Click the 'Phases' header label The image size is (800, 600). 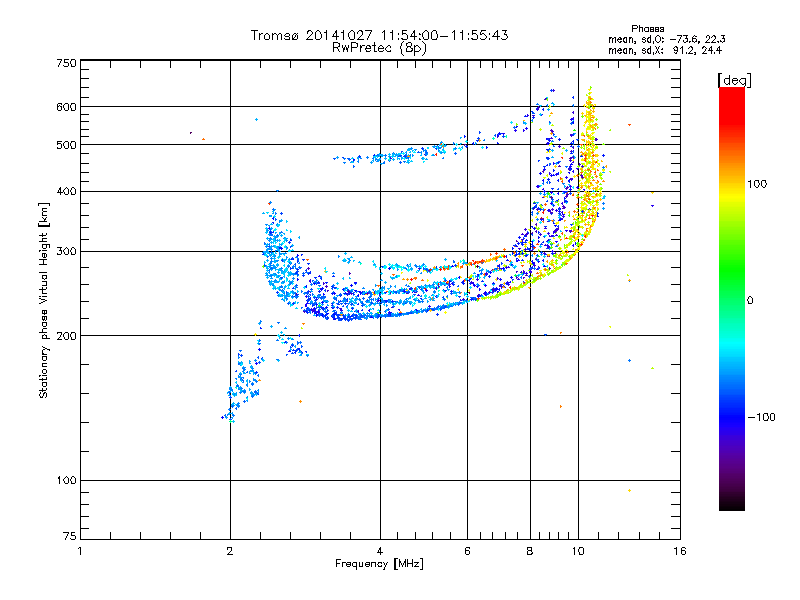pos(647,29)
